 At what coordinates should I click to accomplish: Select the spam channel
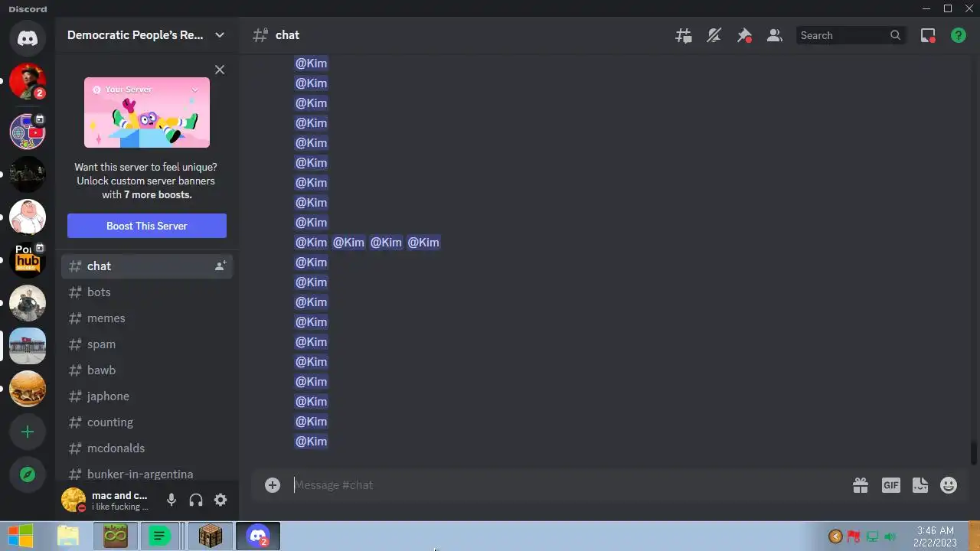click(147, 344)
